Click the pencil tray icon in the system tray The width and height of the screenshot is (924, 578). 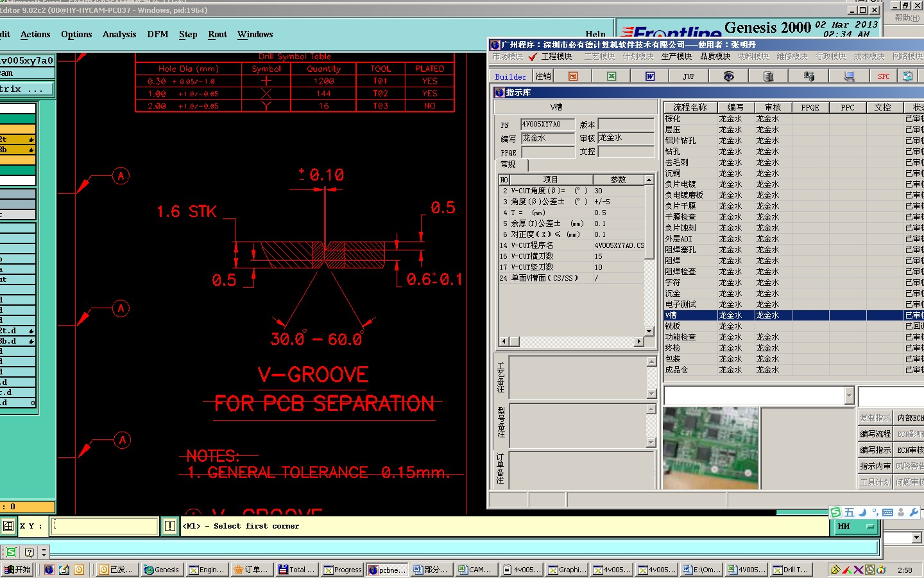click(x=835, y=570)
